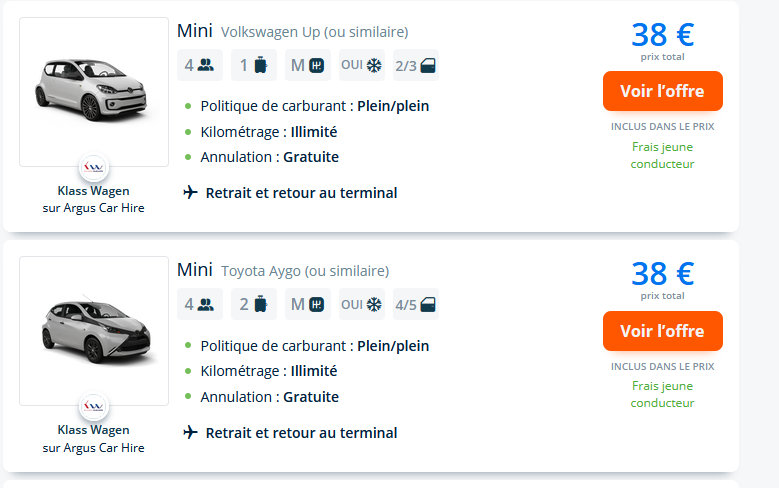779x488 pixels.
Task: Click 'Frais jeune conducteur' on Volkswagen Up offer
Action: pos(663,155)
